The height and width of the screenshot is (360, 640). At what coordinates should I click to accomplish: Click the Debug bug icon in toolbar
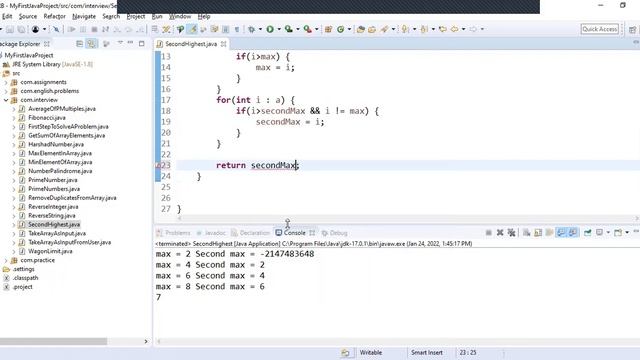(251, 29)
